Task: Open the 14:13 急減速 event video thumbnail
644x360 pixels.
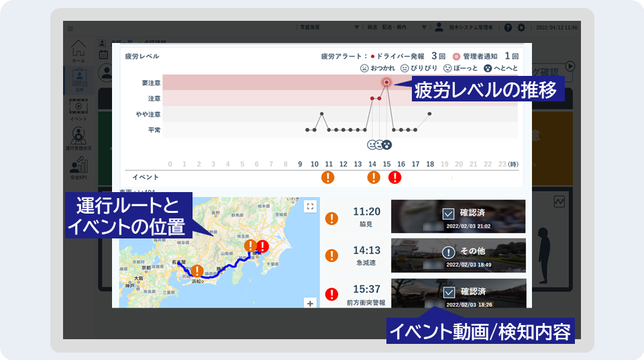Action: point(458,255)
